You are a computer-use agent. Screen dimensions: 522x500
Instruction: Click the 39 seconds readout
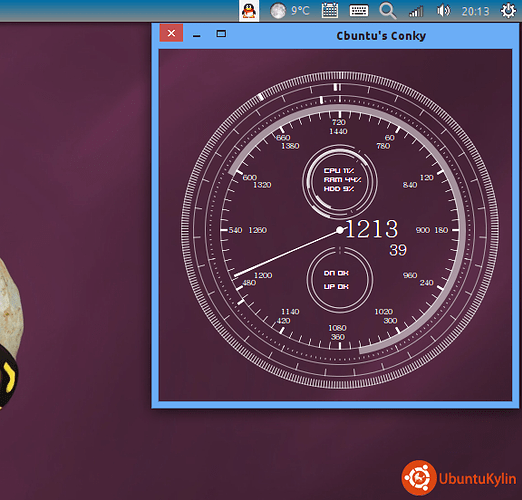pyautogui.click(x=398, y=250)
